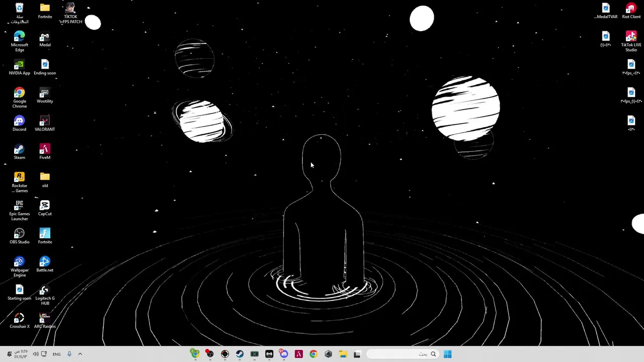The image size is (644, 362).
Task: Launch the Fortnite game shortcut with the F icon
Action: (x=45, y=236)
